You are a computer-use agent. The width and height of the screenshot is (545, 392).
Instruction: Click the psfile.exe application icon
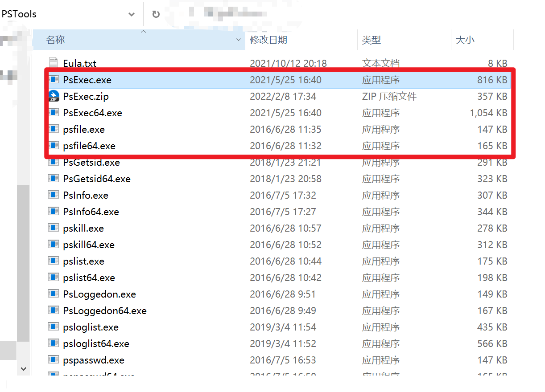(x=54, y=129)
